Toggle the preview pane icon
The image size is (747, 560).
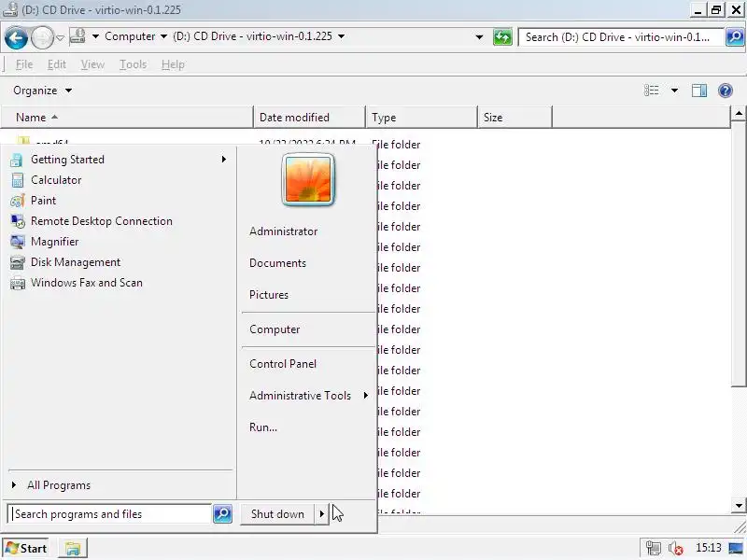tap(698, 91)
